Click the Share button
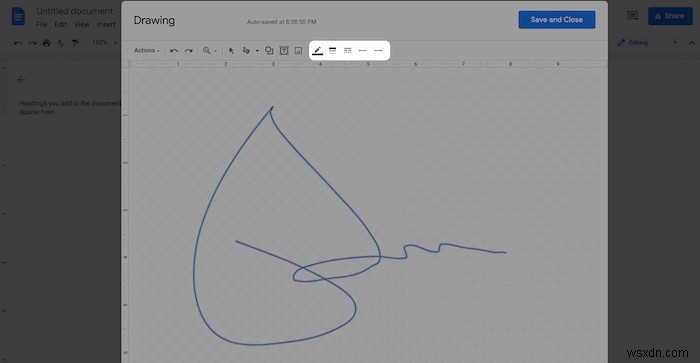 [670, 16]
